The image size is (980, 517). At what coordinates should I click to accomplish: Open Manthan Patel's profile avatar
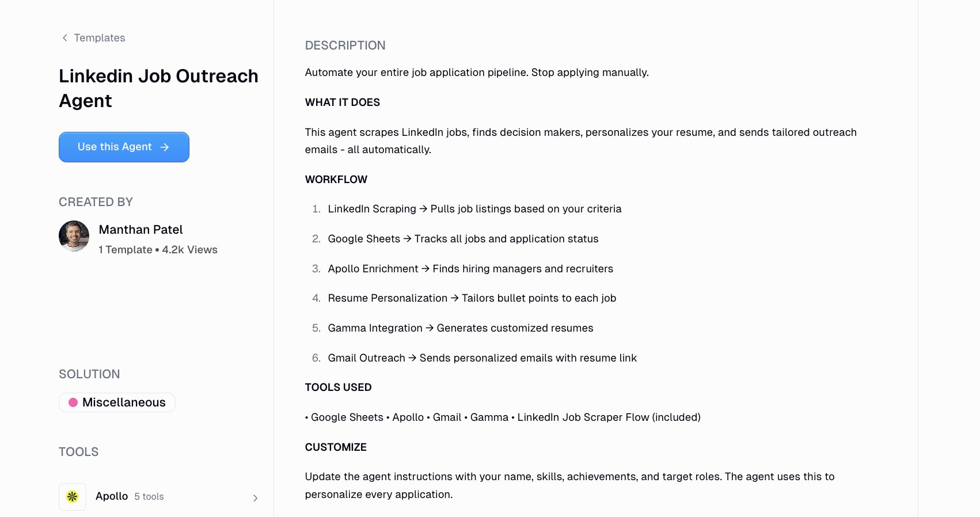point(74,236)
